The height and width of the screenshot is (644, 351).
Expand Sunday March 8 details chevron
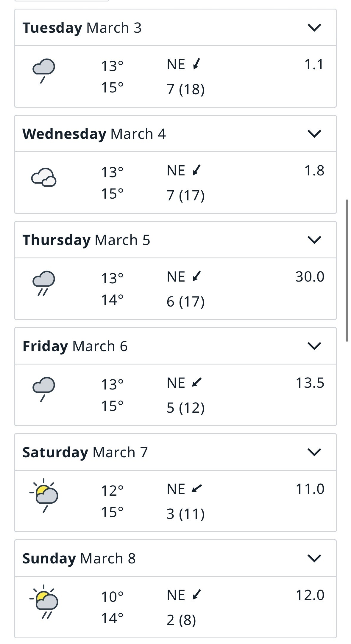coord(314,558)
